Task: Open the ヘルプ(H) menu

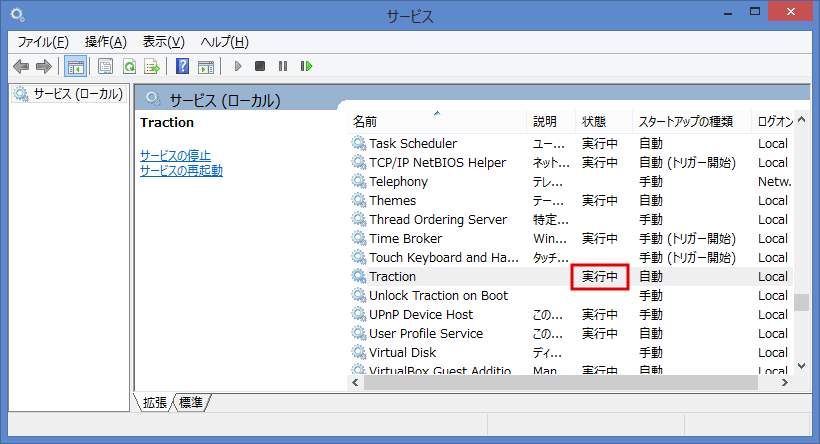Action: point(224,41)
